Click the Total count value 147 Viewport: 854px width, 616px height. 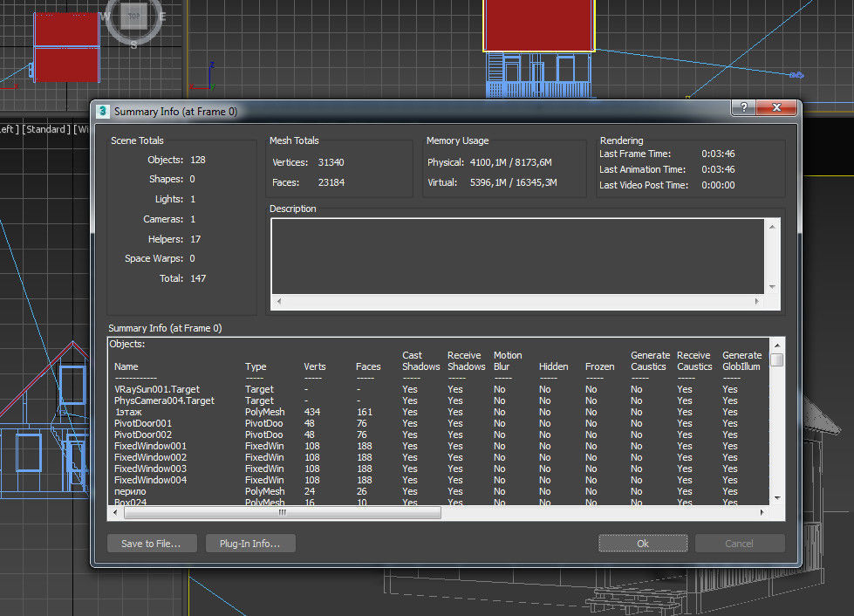[x=198, y=278]
